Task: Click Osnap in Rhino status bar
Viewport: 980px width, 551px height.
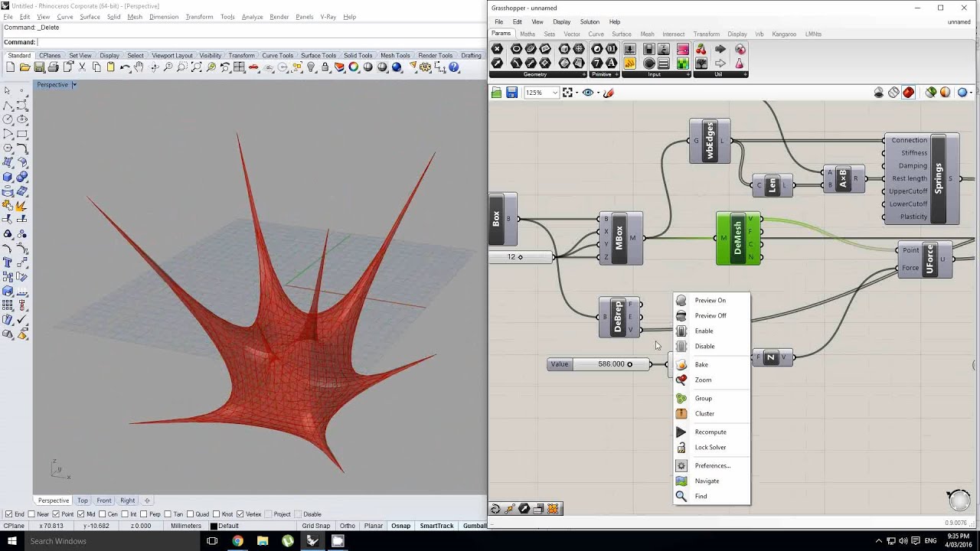Action: click(x=400, y=526)
